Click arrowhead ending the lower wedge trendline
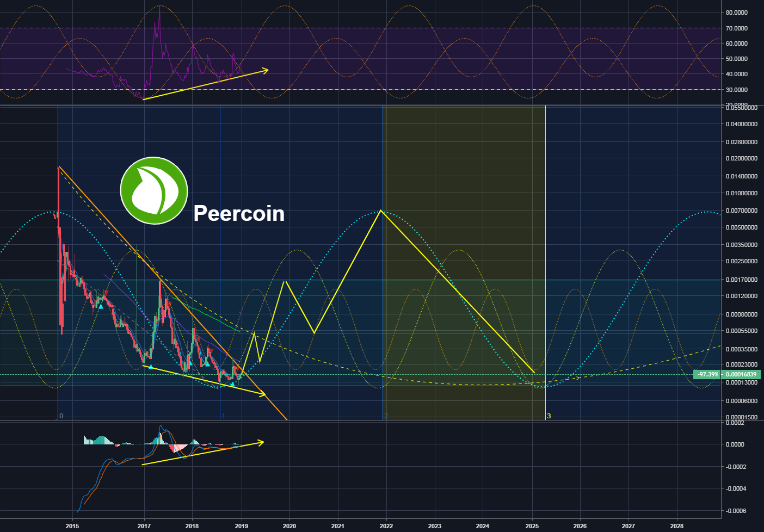 click(x=262, y=393)
